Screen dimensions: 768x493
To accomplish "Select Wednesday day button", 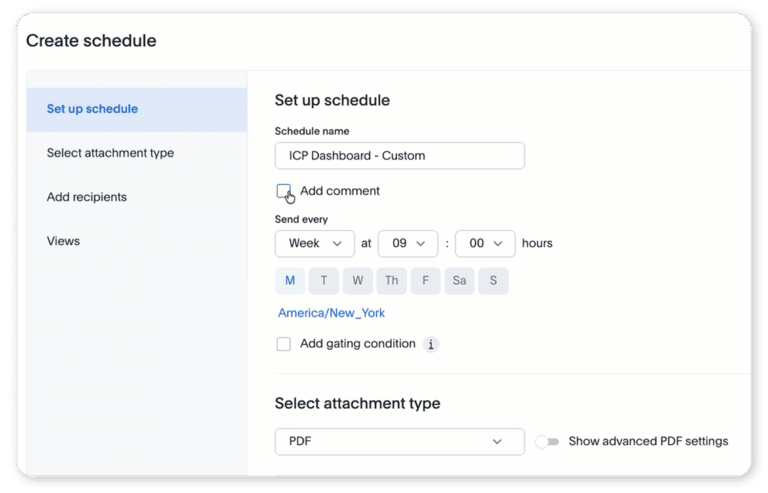I will click(357, 280).
